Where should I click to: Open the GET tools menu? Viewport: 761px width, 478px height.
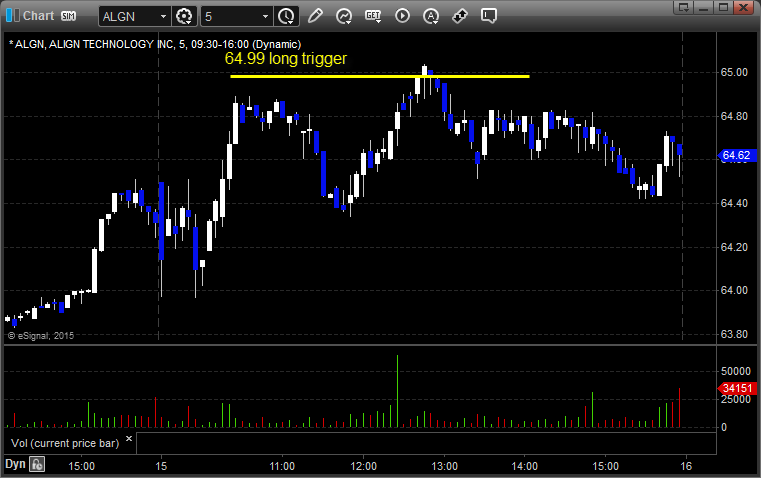point(373,16)
